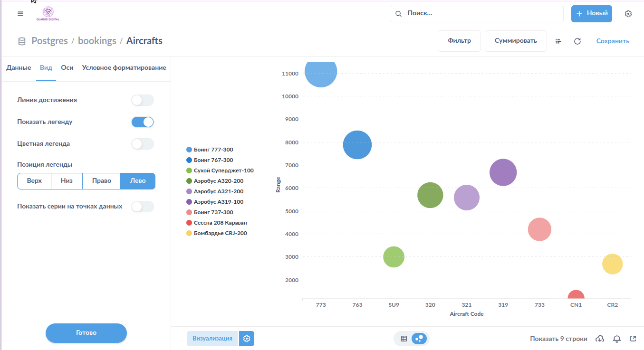
Task: Click the 'Готово' button
Action: 86,333
